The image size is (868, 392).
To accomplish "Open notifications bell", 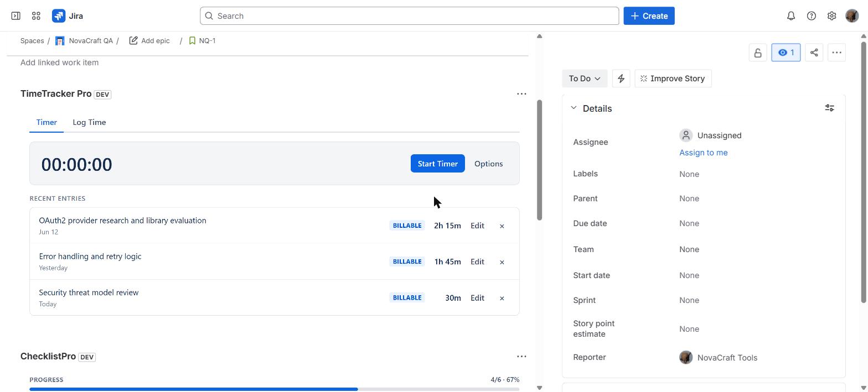I will pos(791,16).
